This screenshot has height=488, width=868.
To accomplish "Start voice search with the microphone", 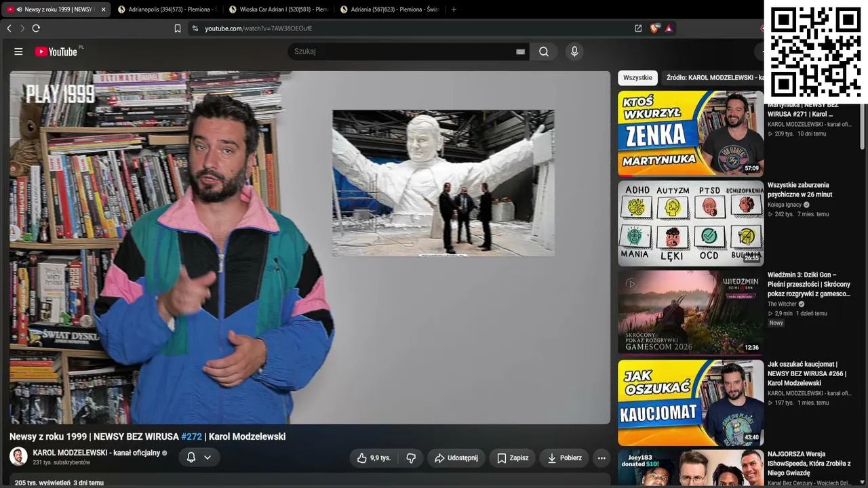I will tap(574, 52).
